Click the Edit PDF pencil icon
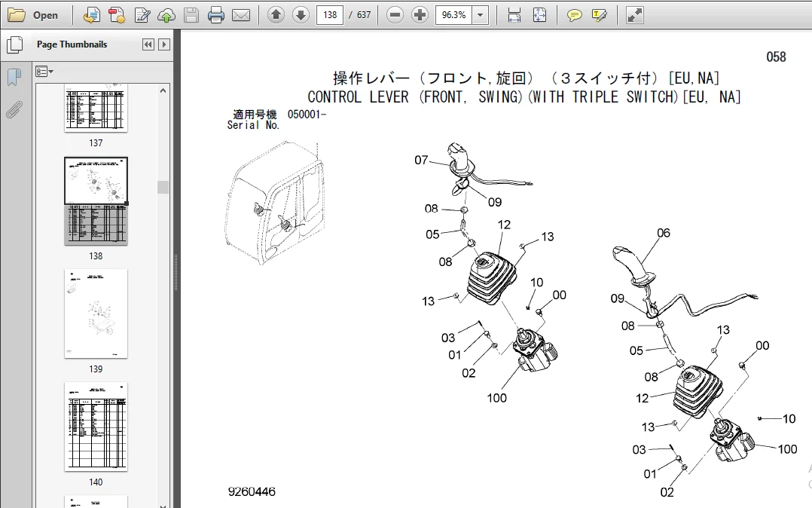Screen dimensions: 812x508 click(142, 15)
